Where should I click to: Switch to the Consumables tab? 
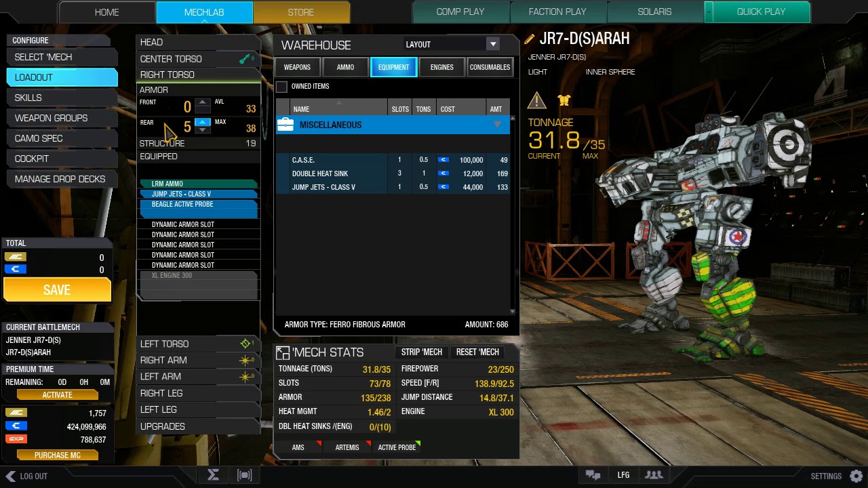pyautogui.click(x=490, y=67)
